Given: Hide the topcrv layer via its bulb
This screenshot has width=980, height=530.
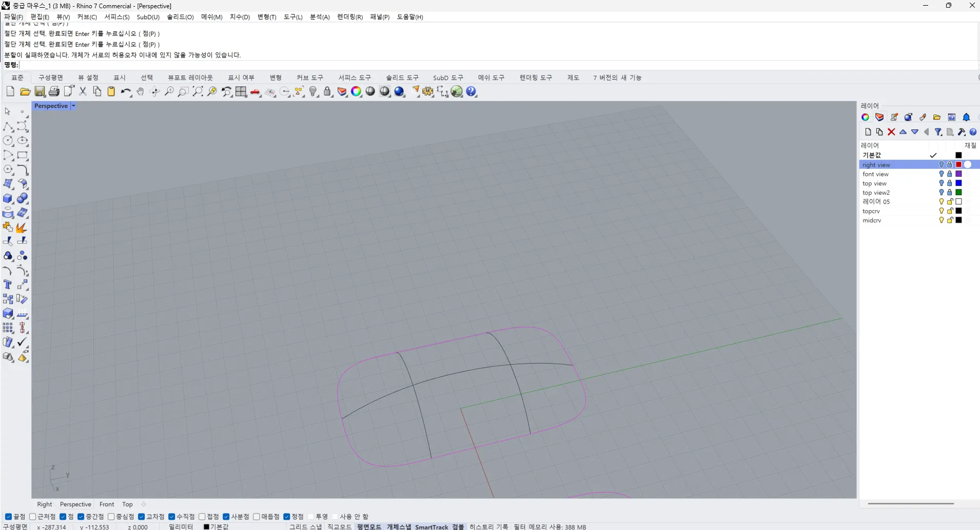Looking at the screenshot, I should [x=942, y=211].
